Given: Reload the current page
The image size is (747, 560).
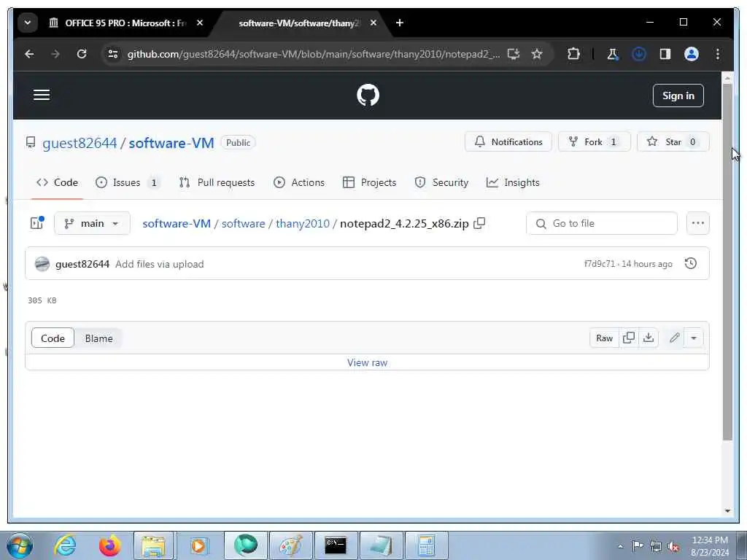Looking at the screenshot, I should click(x=82, y=54).
